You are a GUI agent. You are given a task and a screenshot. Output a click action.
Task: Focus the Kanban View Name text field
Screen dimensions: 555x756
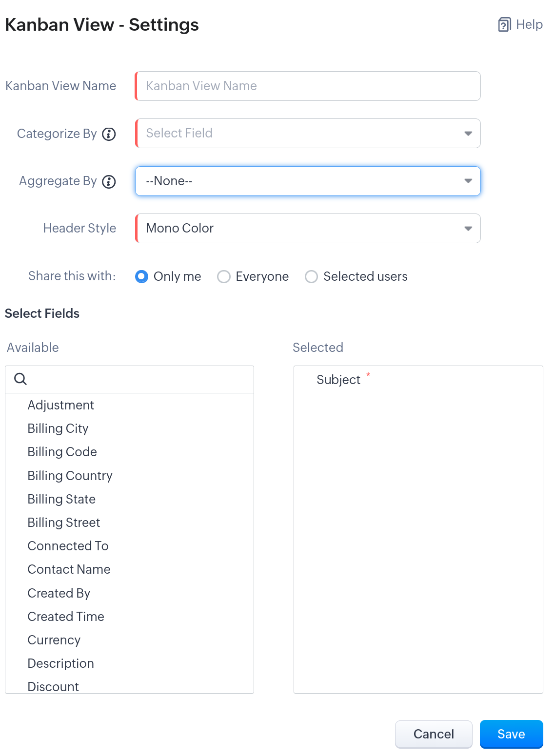tap(308, 86)
